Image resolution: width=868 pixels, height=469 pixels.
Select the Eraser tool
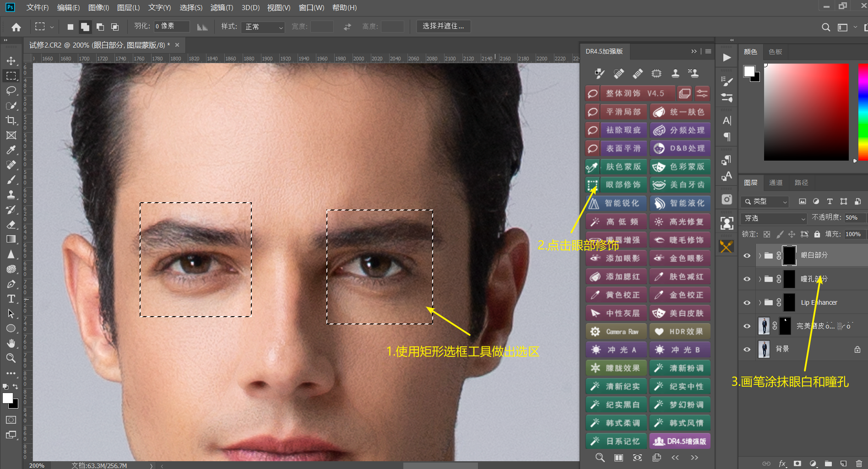pyautogui.click(x=11, y=224)
